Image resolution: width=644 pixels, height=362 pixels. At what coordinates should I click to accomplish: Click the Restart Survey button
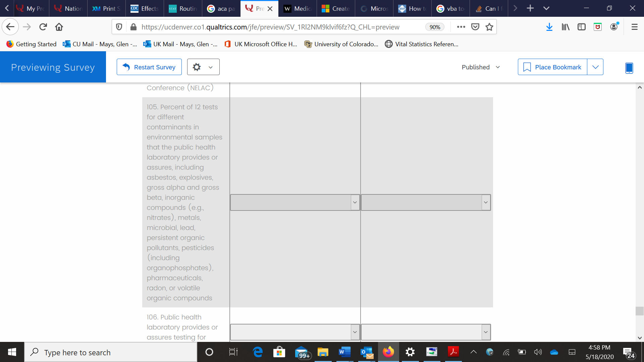coord(149,67)
